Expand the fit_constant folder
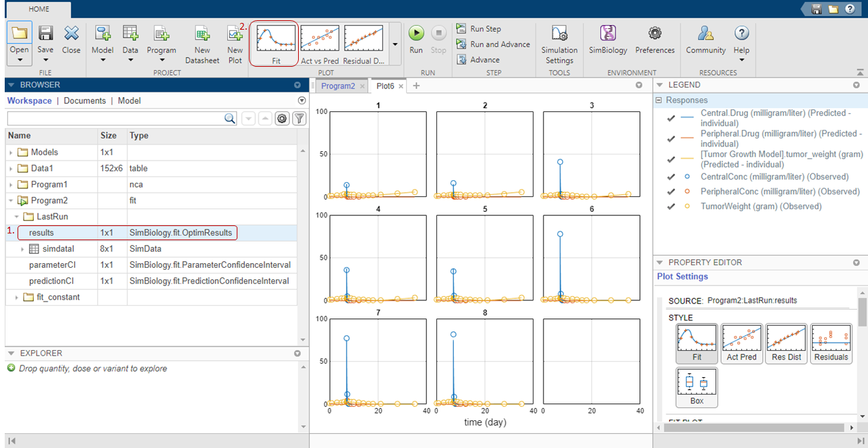Image resolution: width=868 pixels, height=448 pixels. click(17, 298)
